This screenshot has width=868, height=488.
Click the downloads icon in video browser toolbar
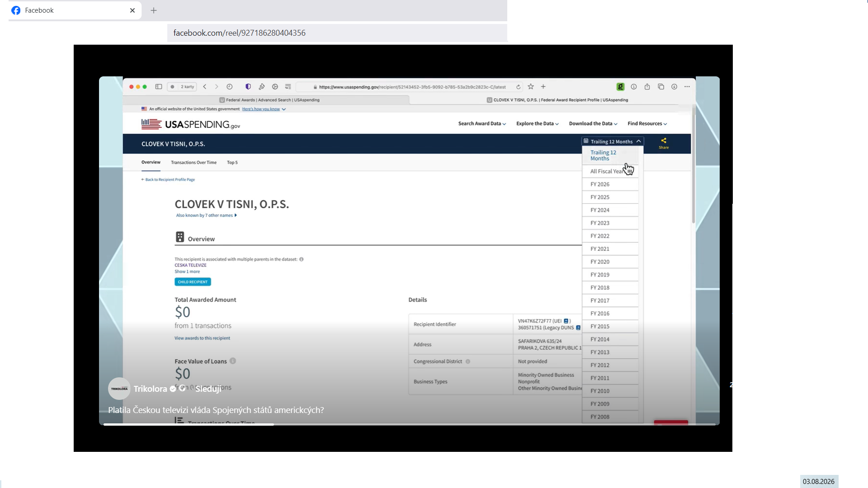pos(674,87)
